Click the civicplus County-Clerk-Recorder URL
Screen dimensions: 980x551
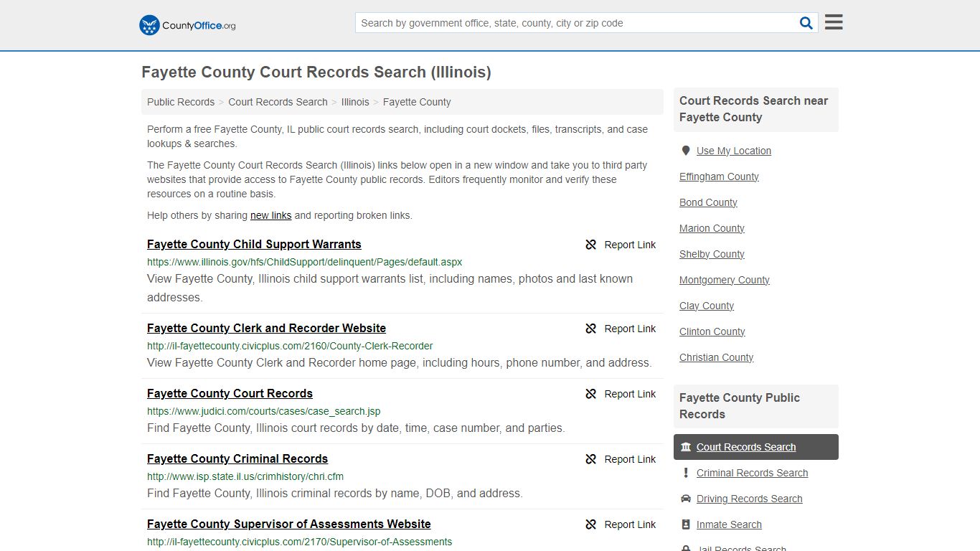click(290, 346)
